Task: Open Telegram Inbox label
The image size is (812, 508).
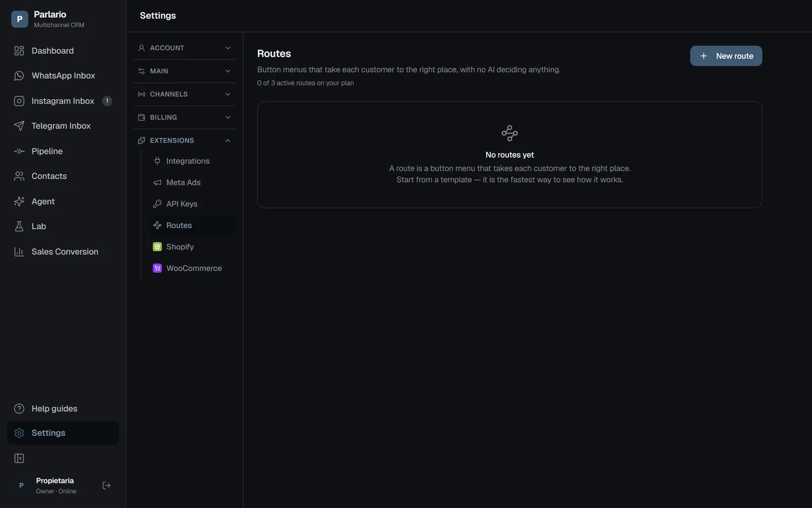Action: tap(61, 126)
